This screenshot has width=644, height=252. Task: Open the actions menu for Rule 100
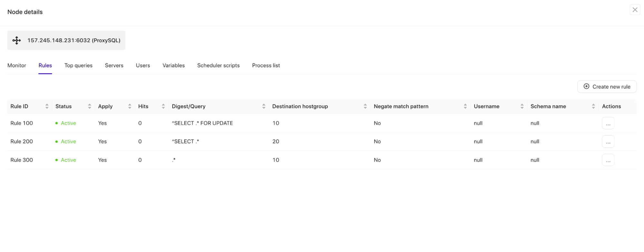pyautogui.click(x=608, y=123)
